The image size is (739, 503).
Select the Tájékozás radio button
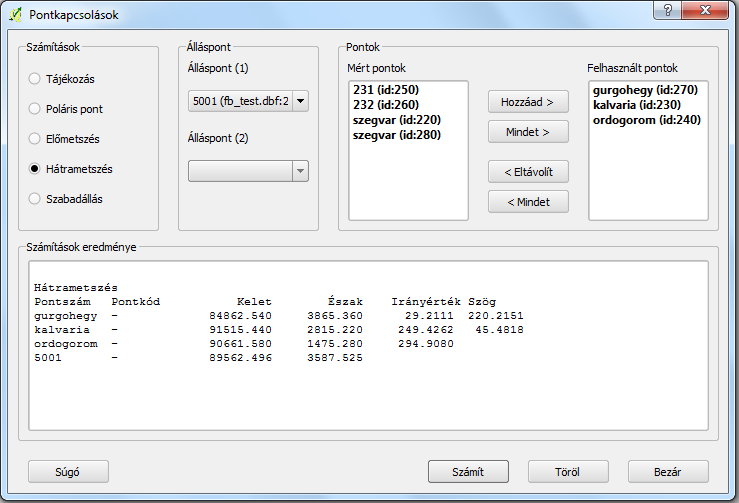pyautogui.click(x=36, y=79)
